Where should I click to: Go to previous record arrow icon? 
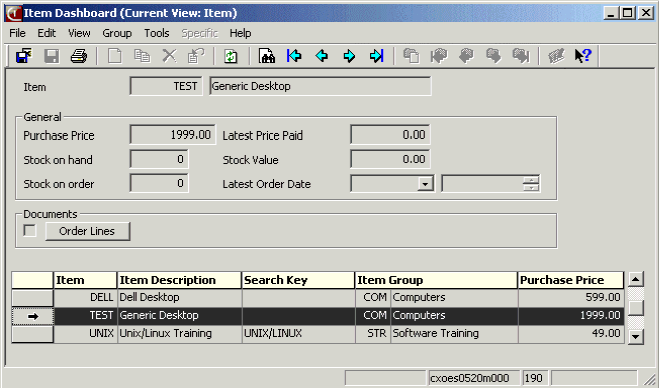322,55
